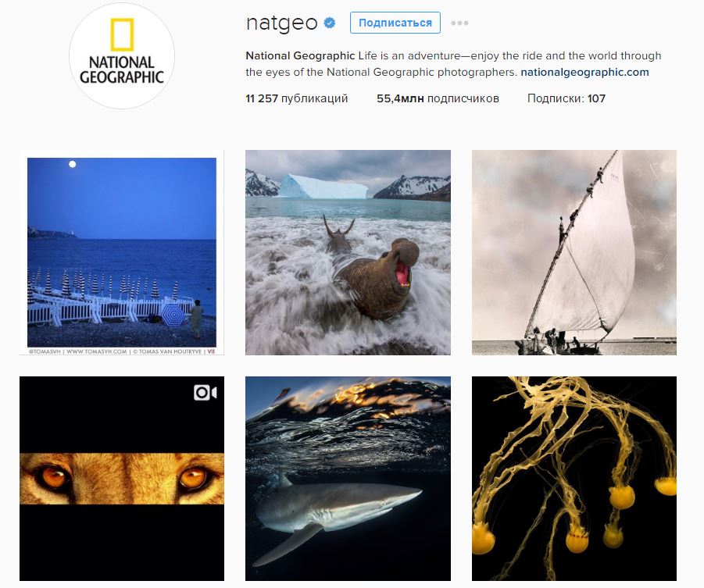
Task: Open the sailboat with climbing sailors photo
Action: (574, 253)
